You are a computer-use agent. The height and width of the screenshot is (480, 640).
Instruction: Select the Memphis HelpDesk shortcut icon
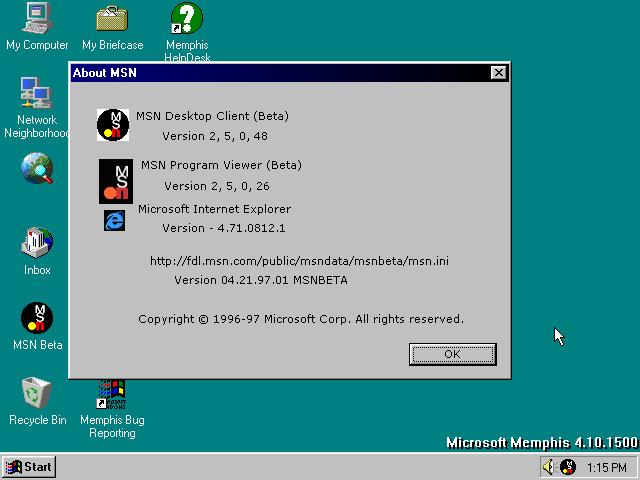pyautogui.click(x=187, y=18)
